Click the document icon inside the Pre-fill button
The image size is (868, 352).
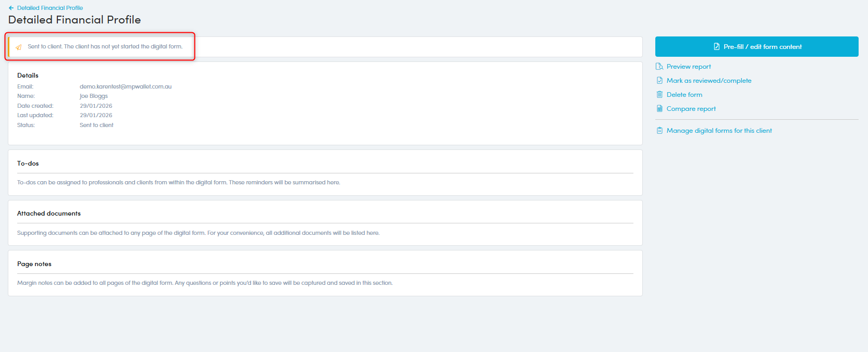coord(716,47)
